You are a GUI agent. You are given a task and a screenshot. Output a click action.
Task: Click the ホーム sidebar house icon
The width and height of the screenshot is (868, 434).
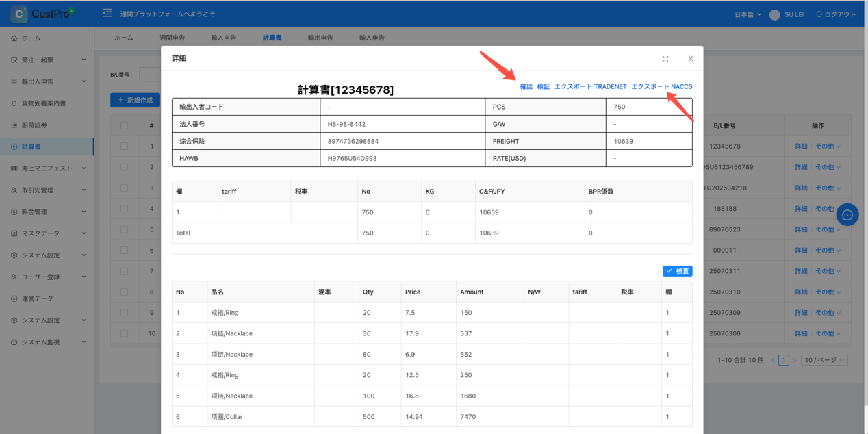click(14, 38)
